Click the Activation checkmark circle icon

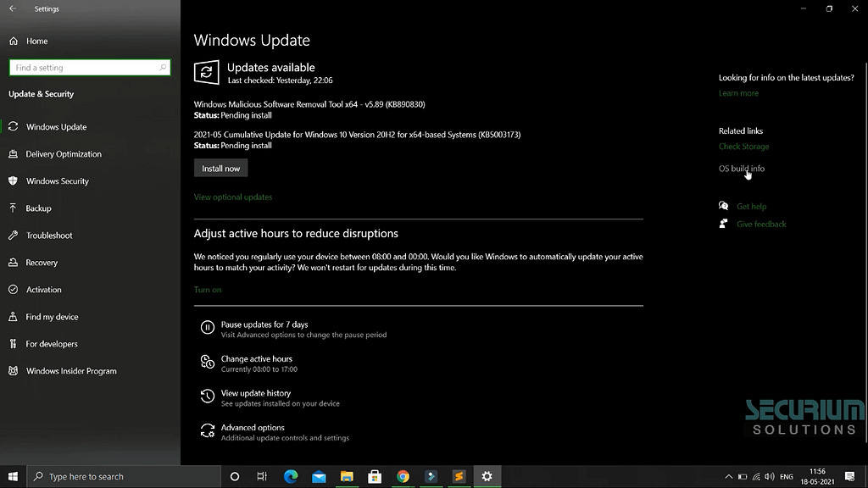pos(14,290)
